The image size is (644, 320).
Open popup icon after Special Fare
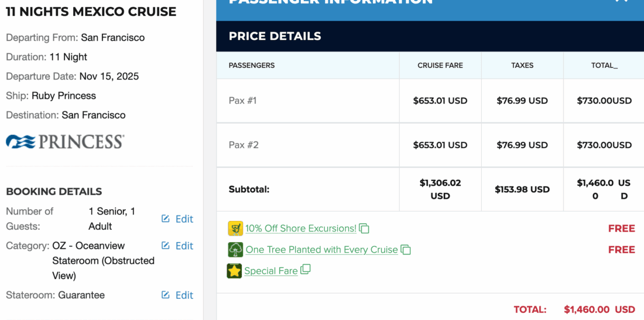[x=305, y=270]
